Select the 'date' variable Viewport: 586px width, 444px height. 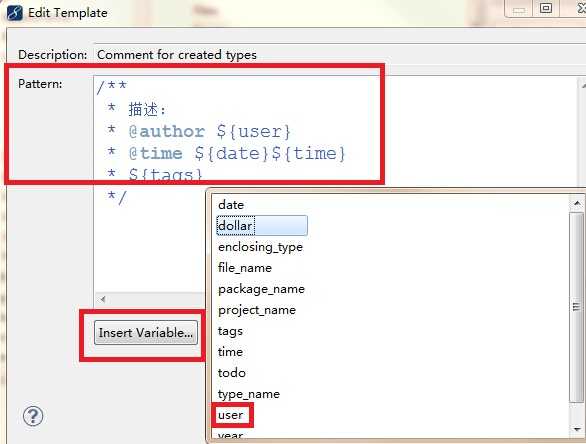pyautogui.click(x=231, y=205)
